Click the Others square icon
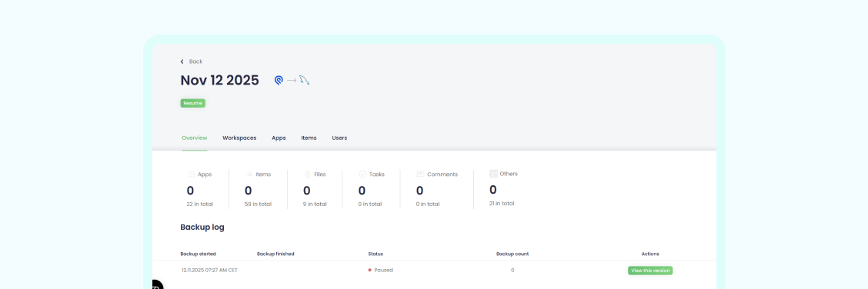Image resolution: width=868 pixels, height=289 pixels. click(494, 174)
